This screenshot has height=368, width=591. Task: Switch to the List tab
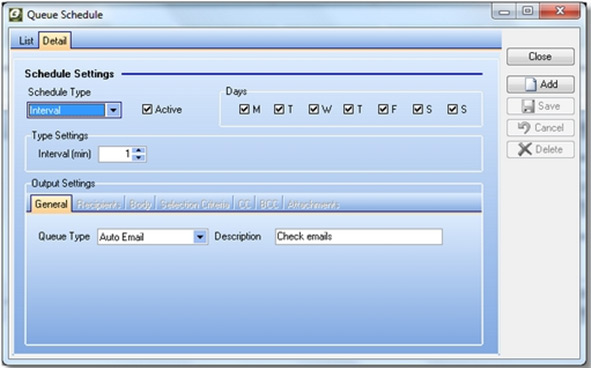tap(26, 41)
